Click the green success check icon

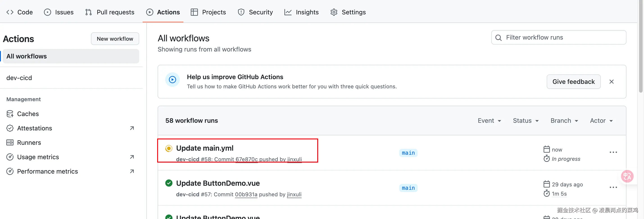point(169,183)
